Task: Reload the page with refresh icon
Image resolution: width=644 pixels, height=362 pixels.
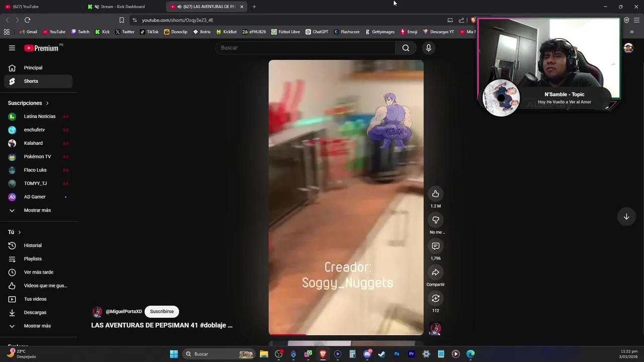Action: click(27, 20)
